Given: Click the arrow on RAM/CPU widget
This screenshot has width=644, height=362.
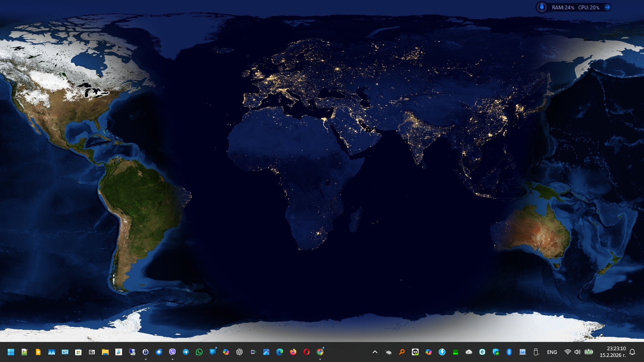Looking at the screenshot, I should pos(607,7).
